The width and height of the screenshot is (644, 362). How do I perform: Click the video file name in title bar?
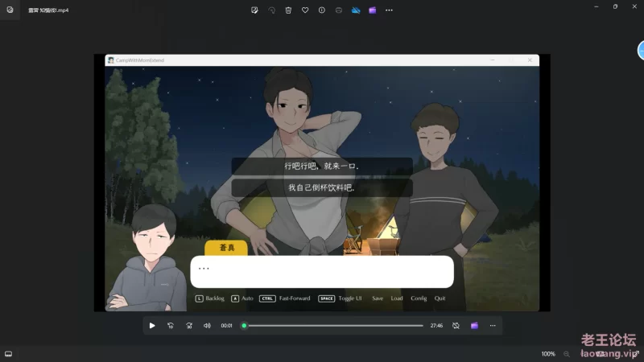point(48,10)
